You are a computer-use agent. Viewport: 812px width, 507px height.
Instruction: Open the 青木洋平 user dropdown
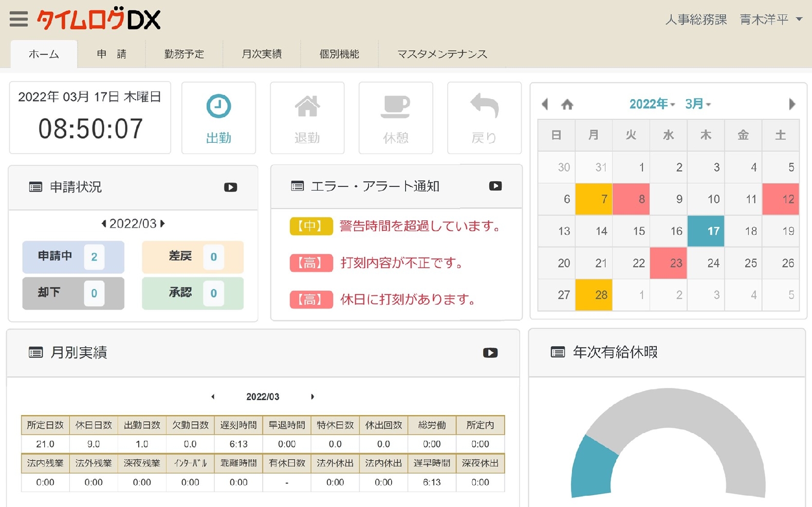[x=770, y=20]
